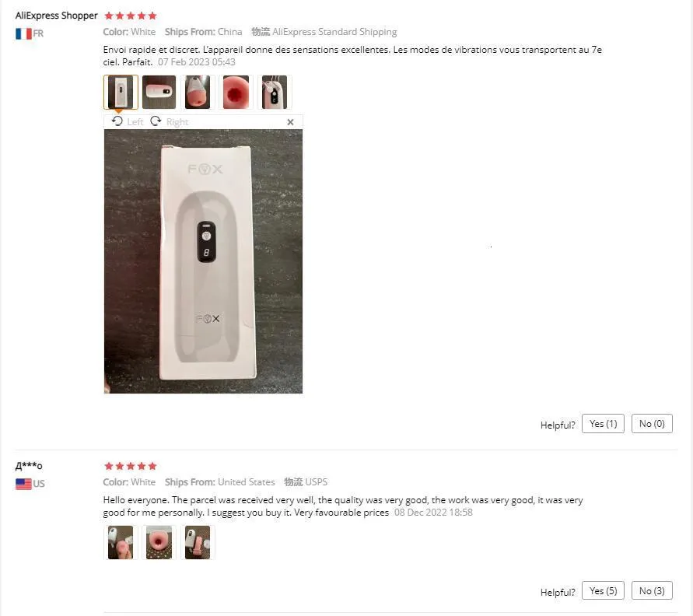
Task: Click the fifth star of Д***o's rating
Action: (151, 465)
